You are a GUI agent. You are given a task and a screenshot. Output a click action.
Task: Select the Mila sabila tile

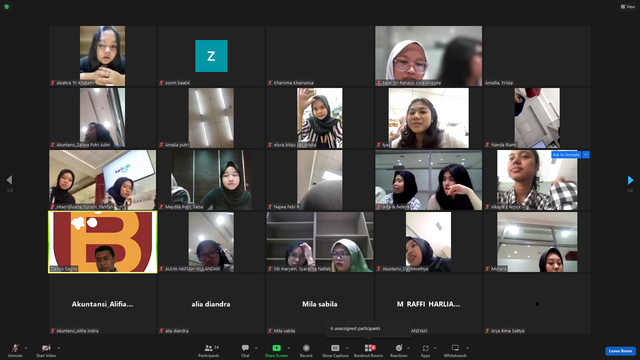(320, 304)
